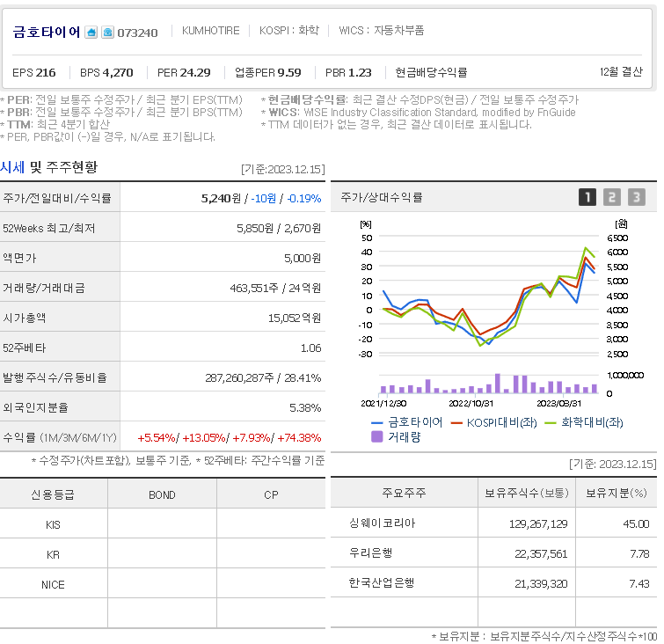664x644 pixels.
Task: Switch to chart tab 3
Action: coord(637,197)
